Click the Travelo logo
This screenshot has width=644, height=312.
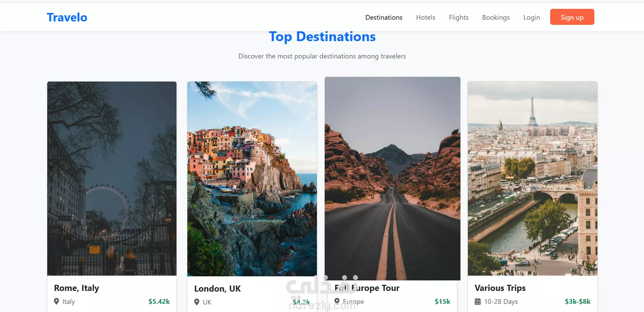67,17
